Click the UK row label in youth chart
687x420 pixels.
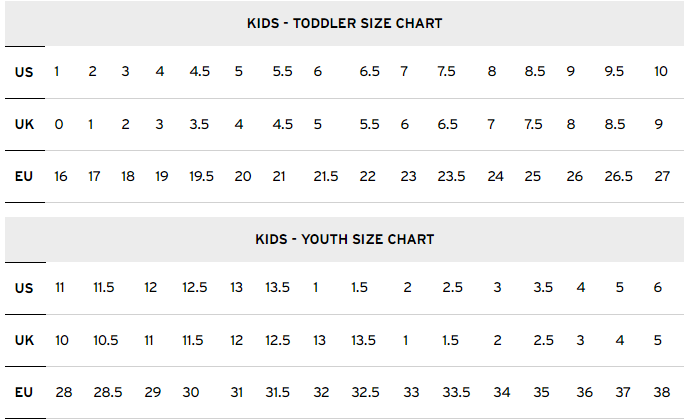[x=24, y=340]
